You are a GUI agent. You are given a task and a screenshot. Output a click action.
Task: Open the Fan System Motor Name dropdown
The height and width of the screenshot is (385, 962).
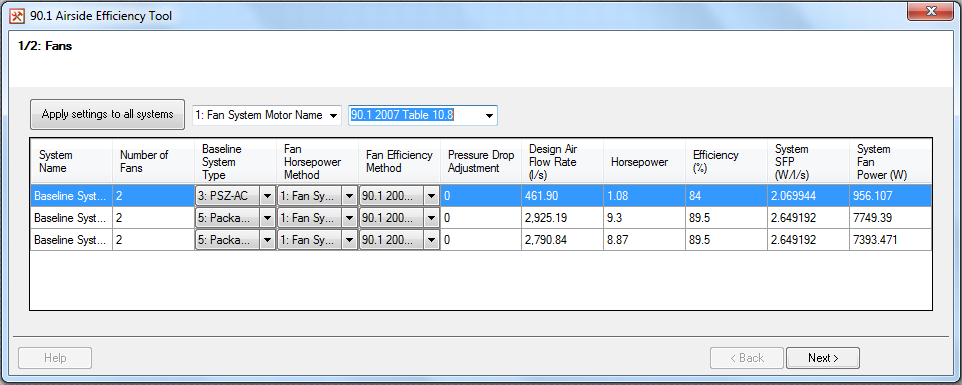266,115
